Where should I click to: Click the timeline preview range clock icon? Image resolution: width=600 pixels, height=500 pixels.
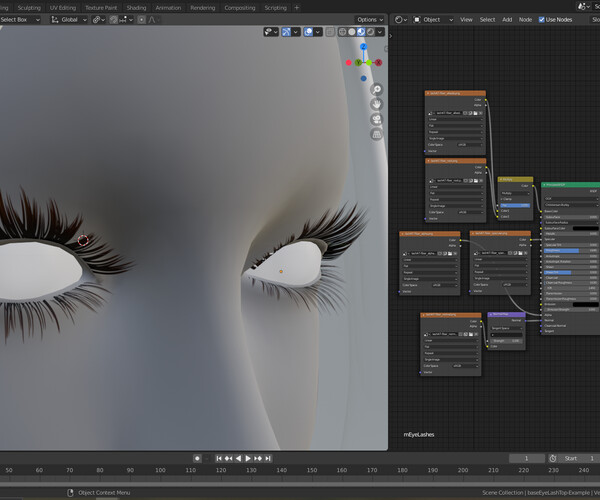pyautogui.click(x=553, y=458)
